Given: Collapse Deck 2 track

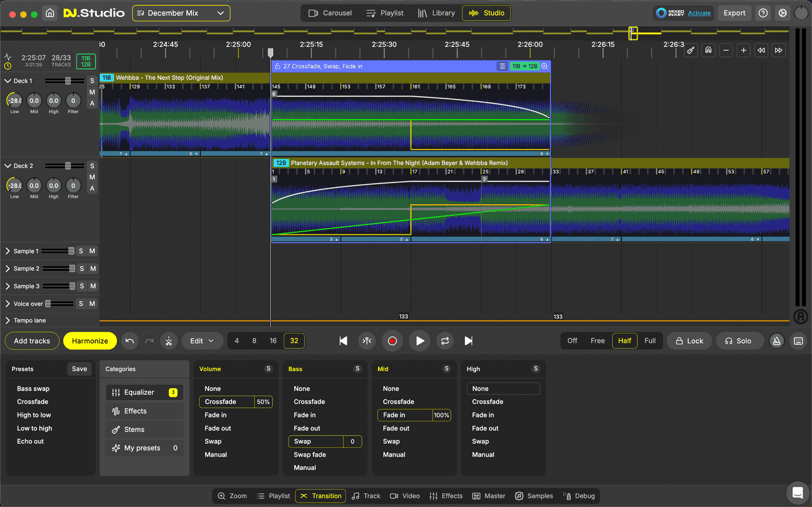Looking at the screenshot, I should click(x=8, y=166).
